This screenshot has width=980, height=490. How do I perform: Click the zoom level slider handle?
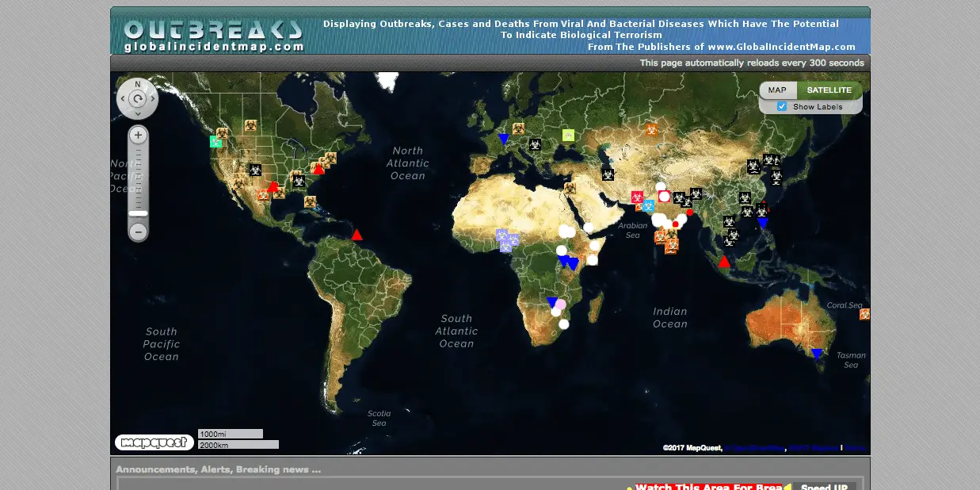pos(138,212)
